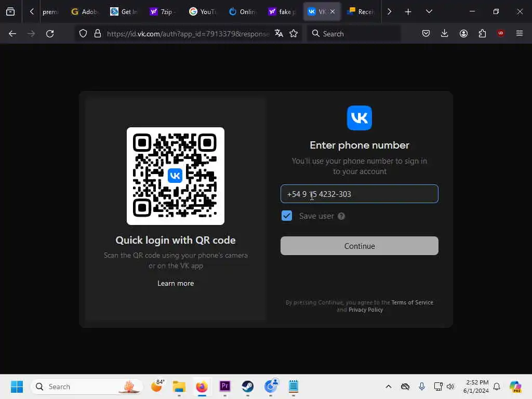Open the Privacy Policy link

click(366, 310)
